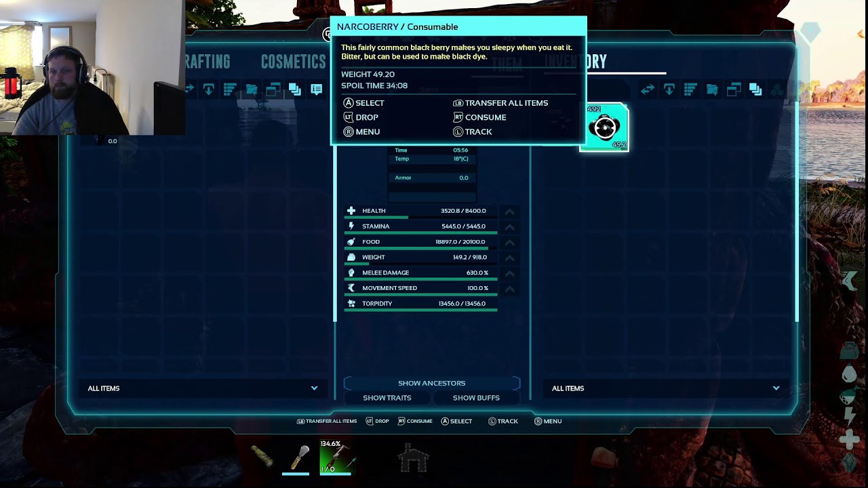Click Drop option in Narcoberry tooltip

tap(361, 117)
